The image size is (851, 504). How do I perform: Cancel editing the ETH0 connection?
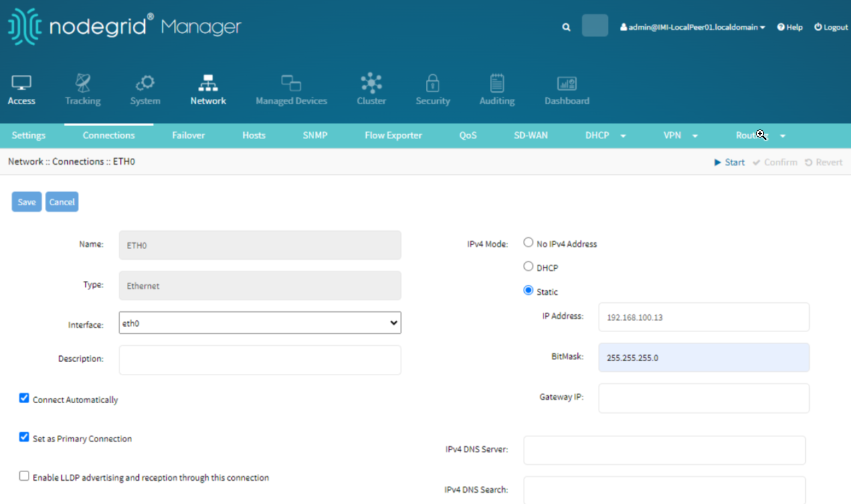[62, 202]
